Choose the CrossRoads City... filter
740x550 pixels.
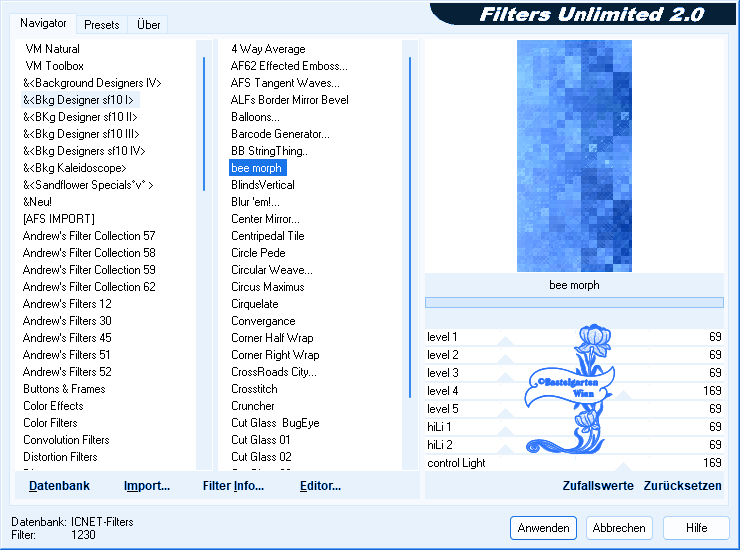click(x=274, y=372)
